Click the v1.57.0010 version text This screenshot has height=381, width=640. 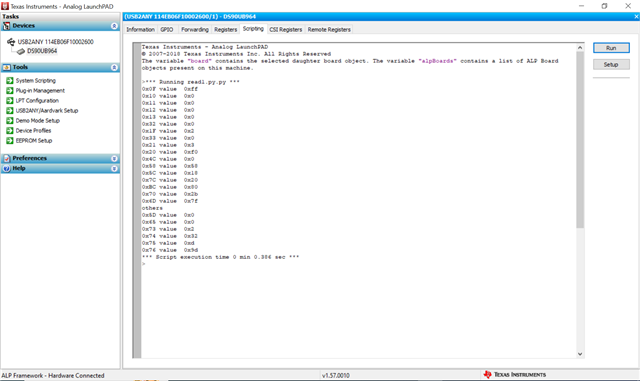(336, 375)
